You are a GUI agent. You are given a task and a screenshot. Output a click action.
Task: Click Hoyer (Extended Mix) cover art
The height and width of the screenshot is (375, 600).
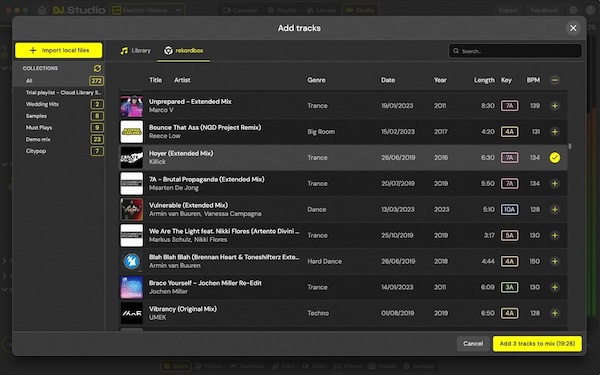click(x=132, y=157)
